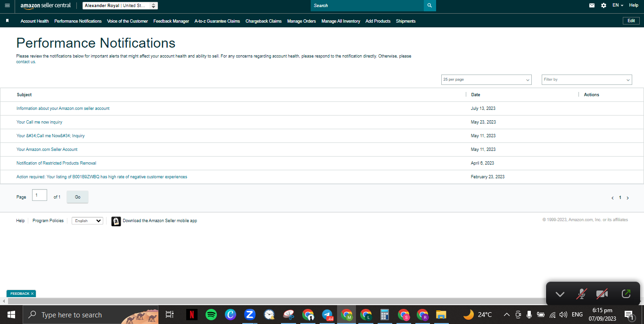Open Feedback Manager in the nav bar
The image size is (644, 324).
coord(171,21)
